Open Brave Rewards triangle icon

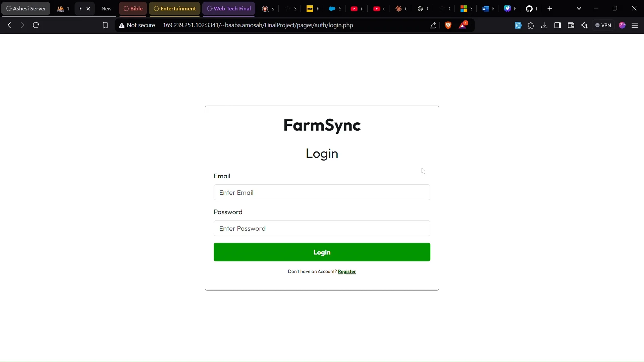coord(463,25)
